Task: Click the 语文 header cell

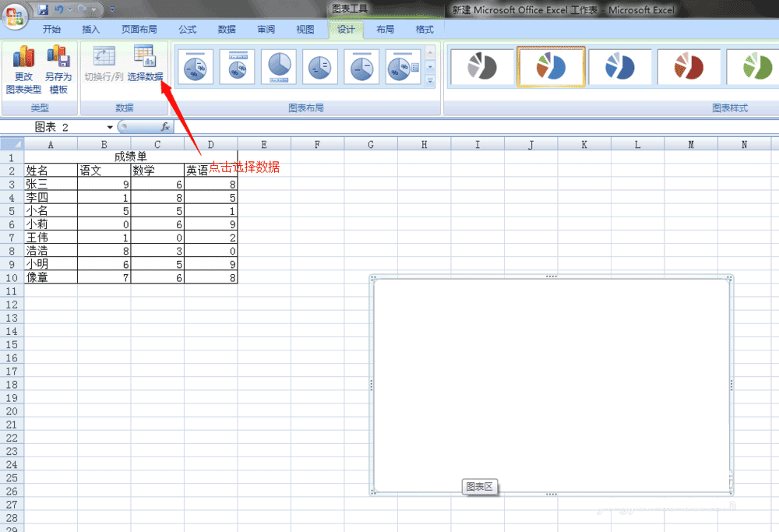Action: (x=104, y=171)
